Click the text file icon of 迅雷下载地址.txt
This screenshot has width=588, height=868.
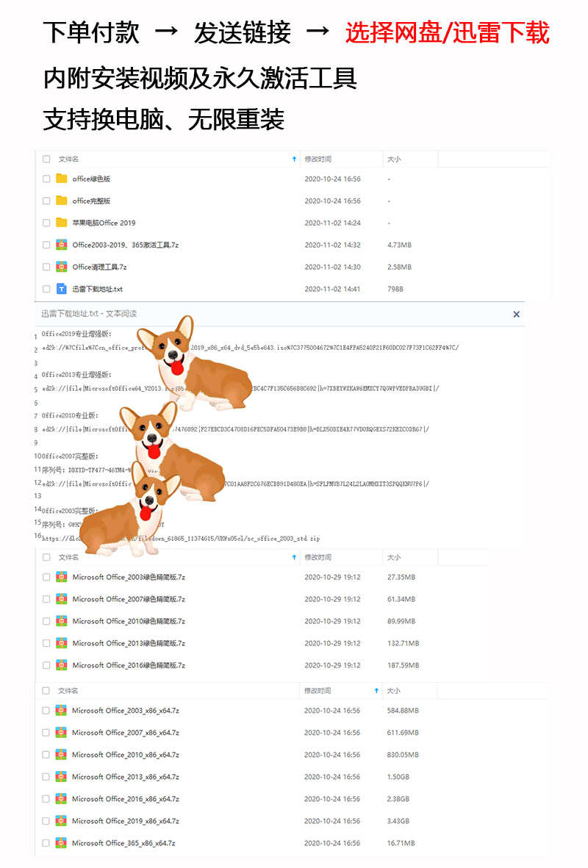pos(62,289)
